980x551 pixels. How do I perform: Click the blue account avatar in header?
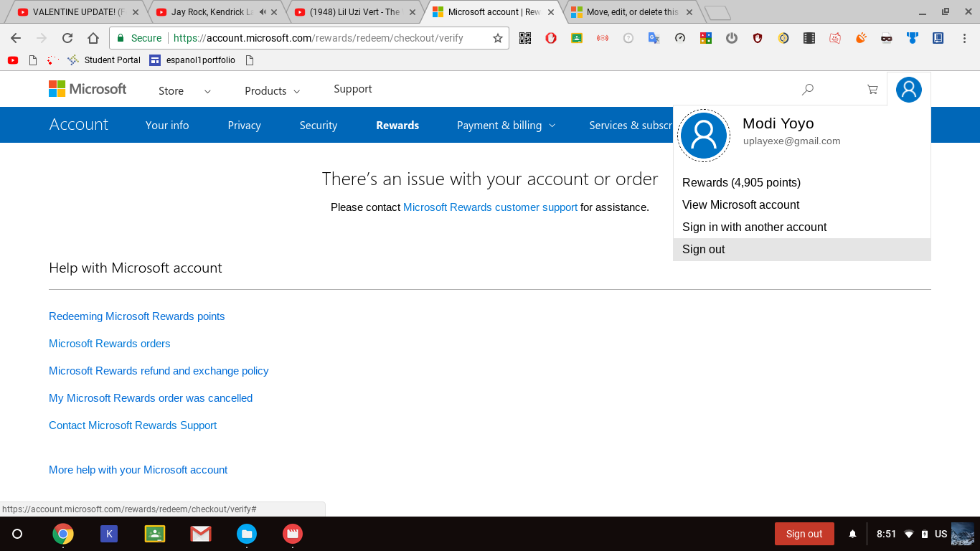click(908, 90)
